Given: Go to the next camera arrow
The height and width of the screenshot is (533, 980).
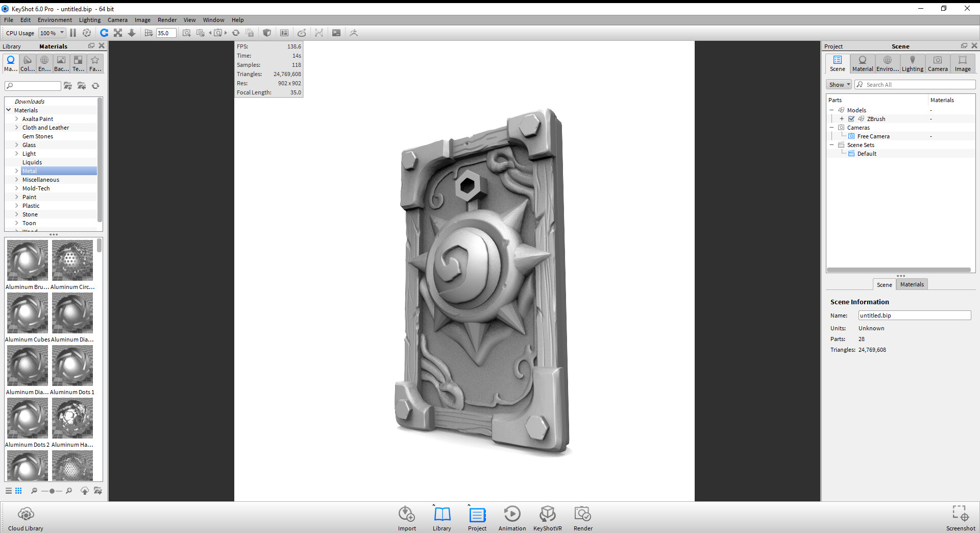Looking at the screenshot, I should coord(226,33).
